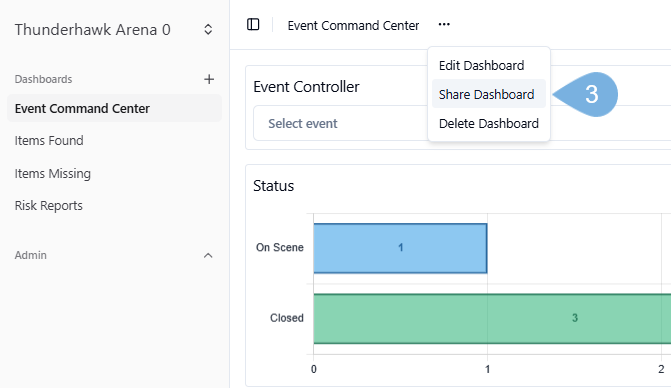Click the Event Controller heading
Screen dimensions: 671x388
point(306,87)
